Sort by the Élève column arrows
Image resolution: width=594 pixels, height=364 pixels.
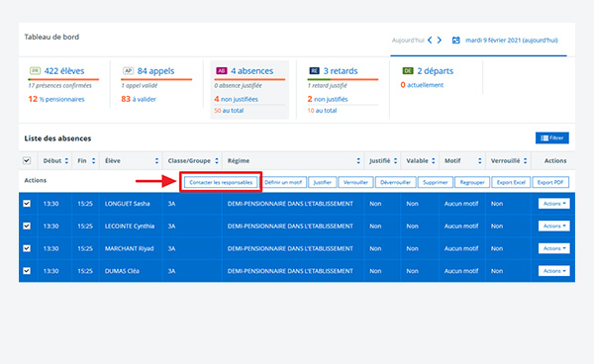pos(156,161)
